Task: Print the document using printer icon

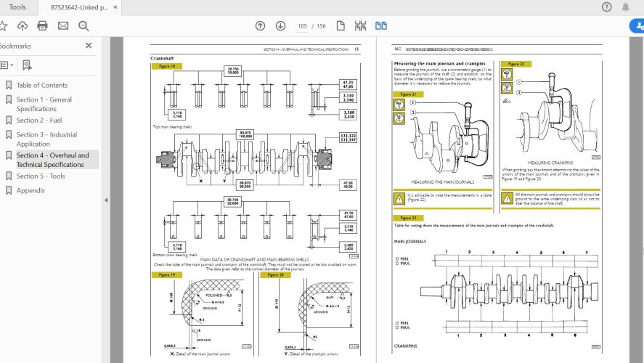Action: pyautogui.click(x=42, y=26)
